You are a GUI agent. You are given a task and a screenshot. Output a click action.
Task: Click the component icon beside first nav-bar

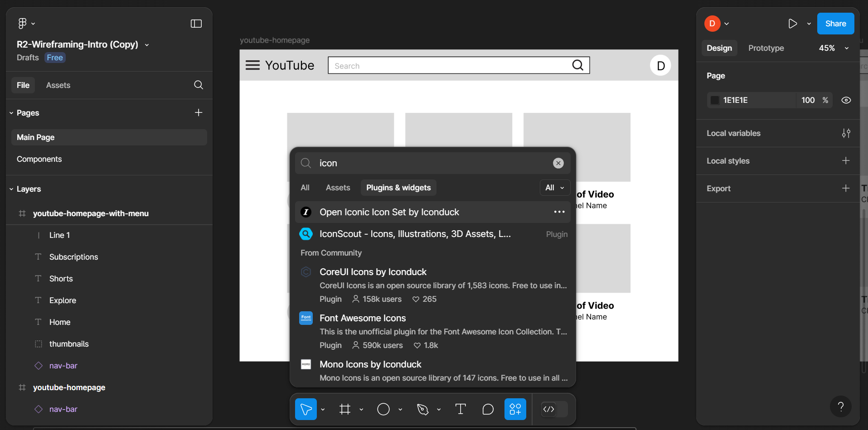pos(39,366)
